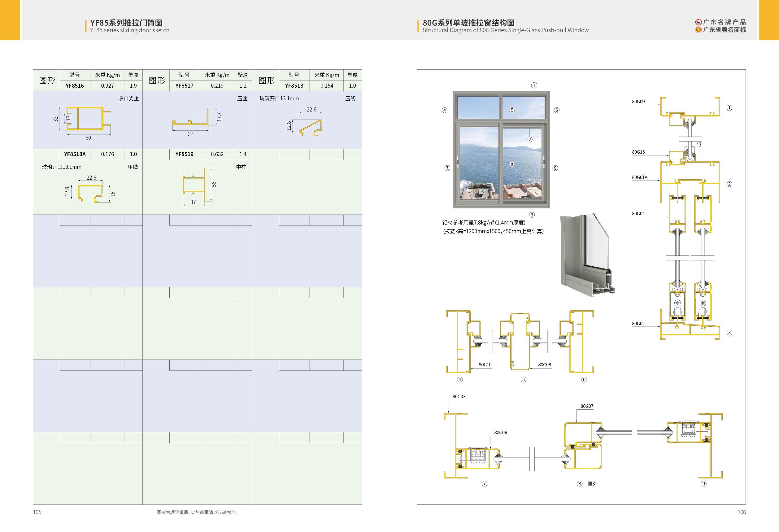Click the label 收口光企
The width and height of the screenshot is (779, 532).
[x=129, y=98]
